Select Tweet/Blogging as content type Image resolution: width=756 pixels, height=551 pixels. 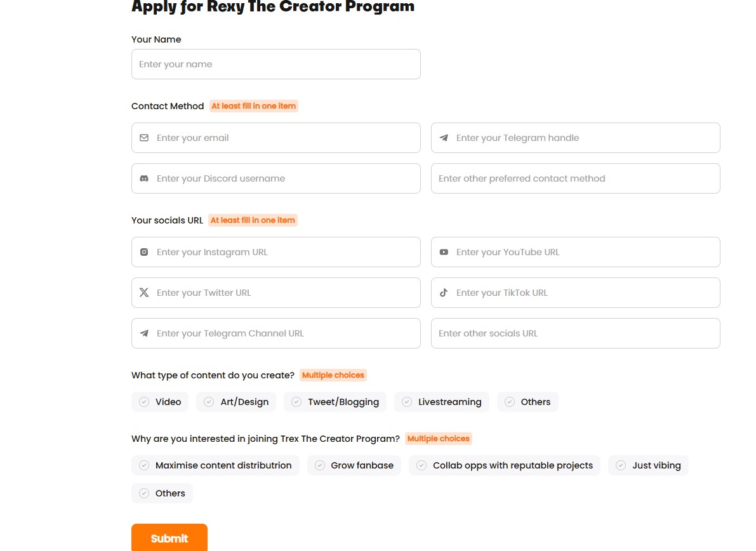[335, 402]
